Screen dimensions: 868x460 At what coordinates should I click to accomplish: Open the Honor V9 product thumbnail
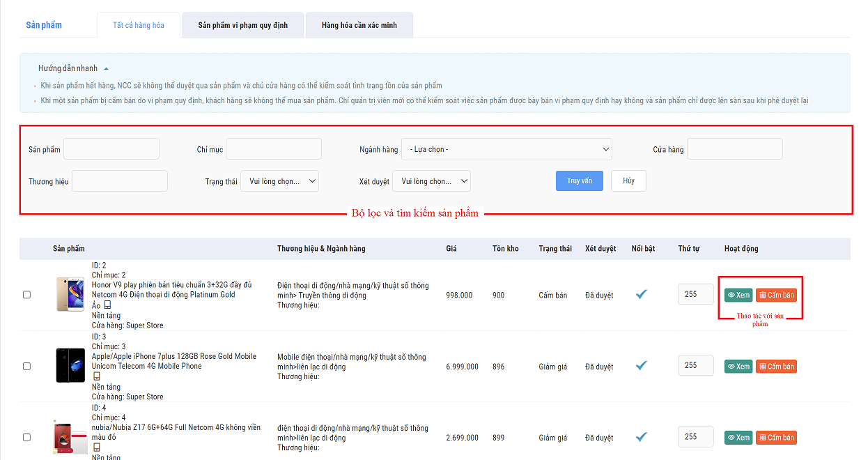click(70, 294)
